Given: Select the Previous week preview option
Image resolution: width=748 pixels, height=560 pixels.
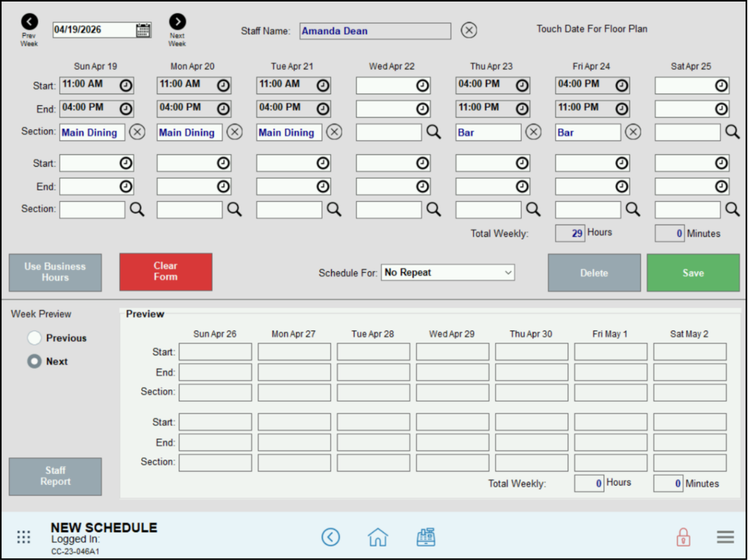Looking at the screenshot, I should pos(34,338).
